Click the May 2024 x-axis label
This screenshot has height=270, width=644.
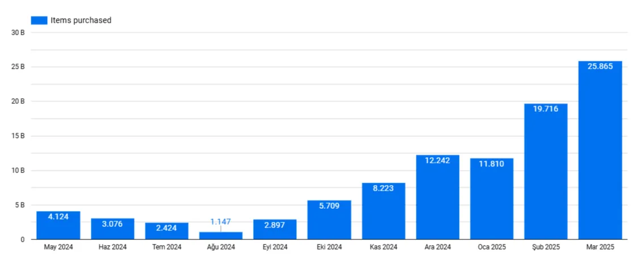58,247
